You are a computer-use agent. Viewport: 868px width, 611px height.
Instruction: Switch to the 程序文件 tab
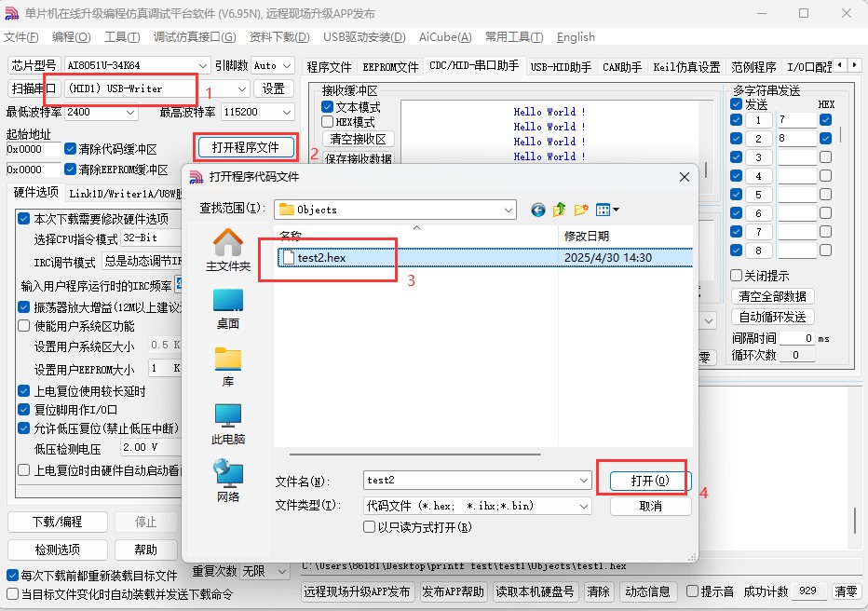point(330,67)
